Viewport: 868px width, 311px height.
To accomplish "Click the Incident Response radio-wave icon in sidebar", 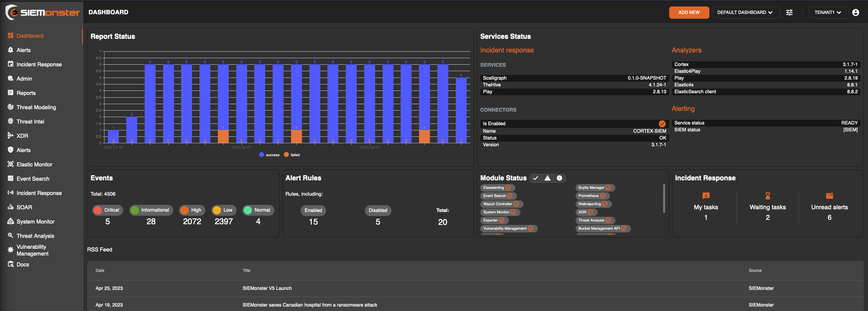I will point(11,193).
